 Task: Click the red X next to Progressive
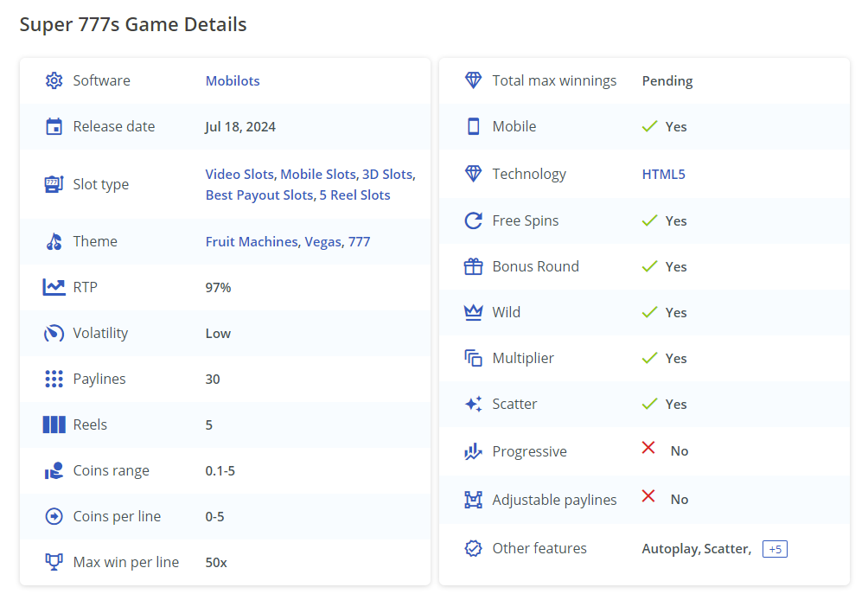point(648,448)
